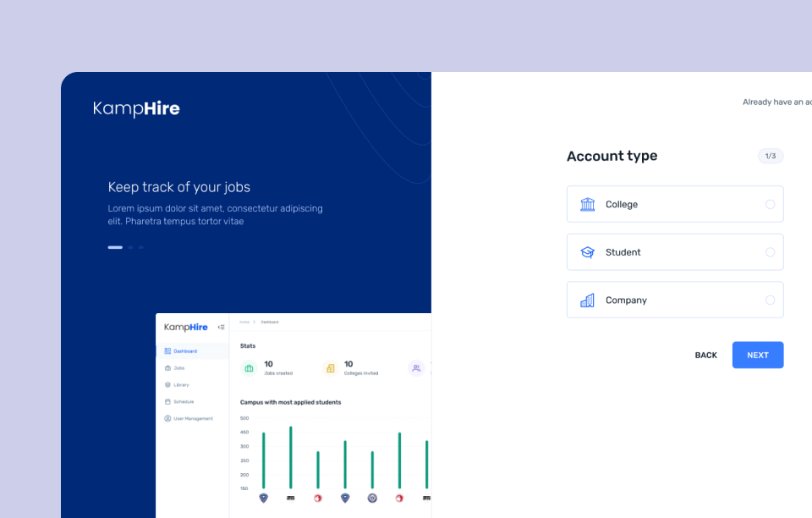
Task: Click the KampHire logo on blue panel
Action: (x=136, y=109)
